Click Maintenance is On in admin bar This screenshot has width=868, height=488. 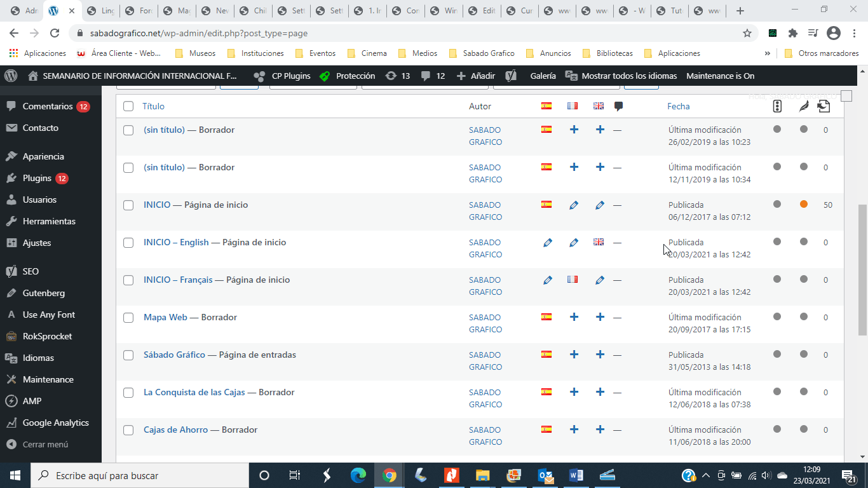tap(720, 76)
